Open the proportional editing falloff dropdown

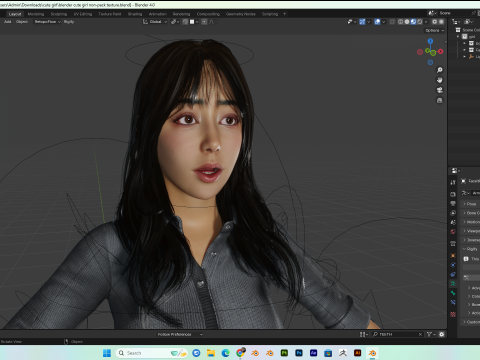coord(213,22)
